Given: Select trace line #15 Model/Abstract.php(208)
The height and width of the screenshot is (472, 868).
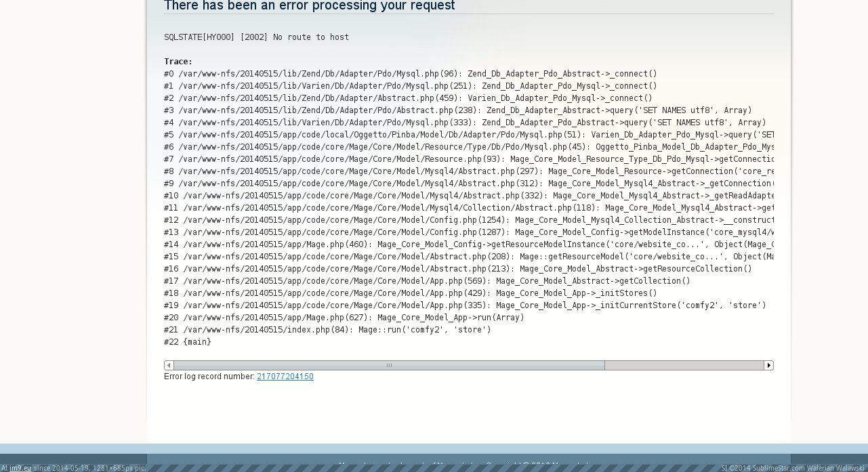Looking at the screenshot, I should click(x=469, y=257).
